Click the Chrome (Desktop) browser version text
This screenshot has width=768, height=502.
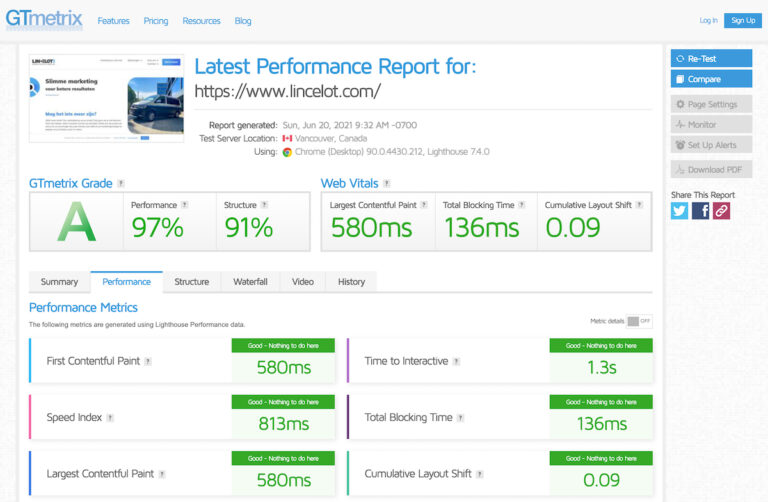[x=392, y=152]
